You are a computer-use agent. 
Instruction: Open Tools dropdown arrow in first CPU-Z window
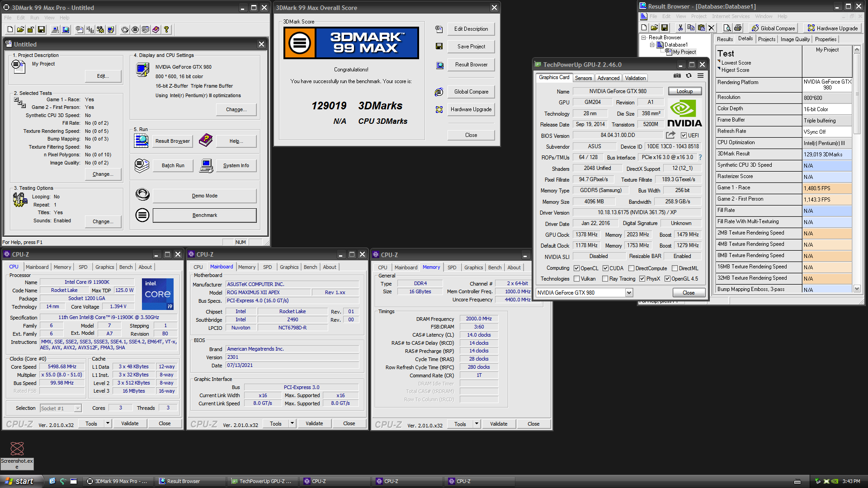point(108,423)
